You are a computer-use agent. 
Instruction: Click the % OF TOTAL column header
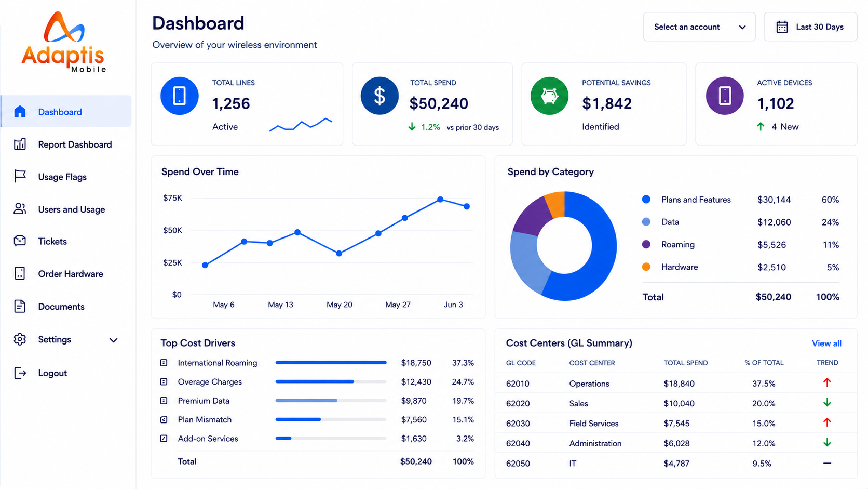click(x=764, y=363)
